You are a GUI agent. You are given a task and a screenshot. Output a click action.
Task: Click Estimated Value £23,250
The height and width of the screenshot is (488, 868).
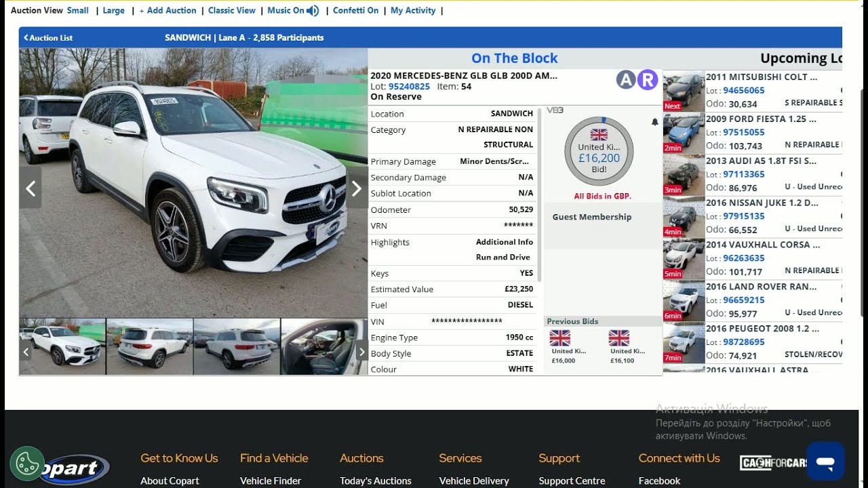coord(519,289)
